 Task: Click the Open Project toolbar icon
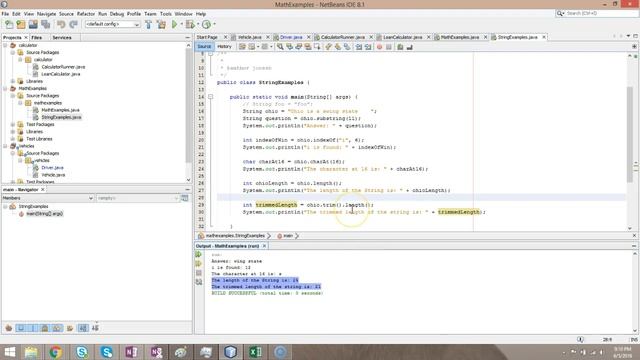point(33,24)
